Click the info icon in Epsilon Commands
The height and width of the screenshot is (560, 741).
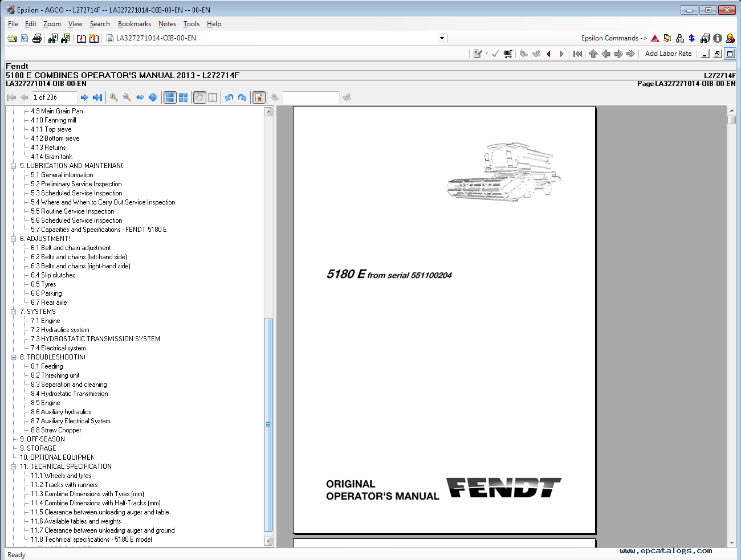(718, 38)
